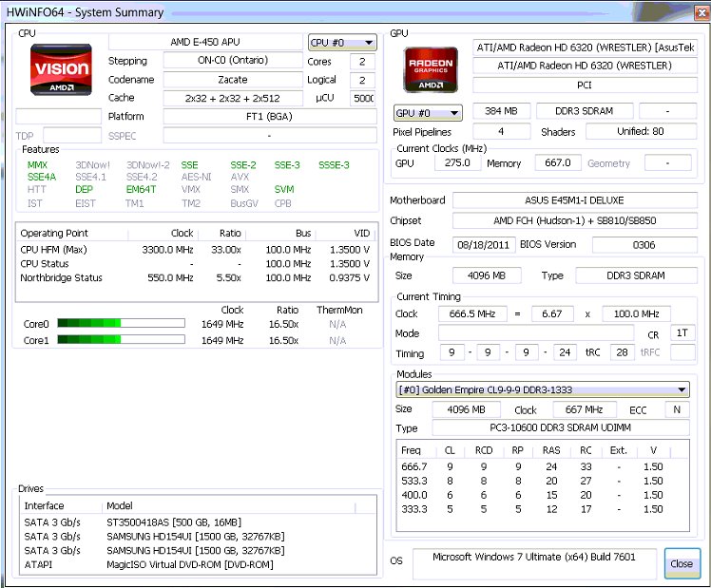711x588 pixels.
Task: Click the GPU clock value 275.0
Action: tap(457, 162)
